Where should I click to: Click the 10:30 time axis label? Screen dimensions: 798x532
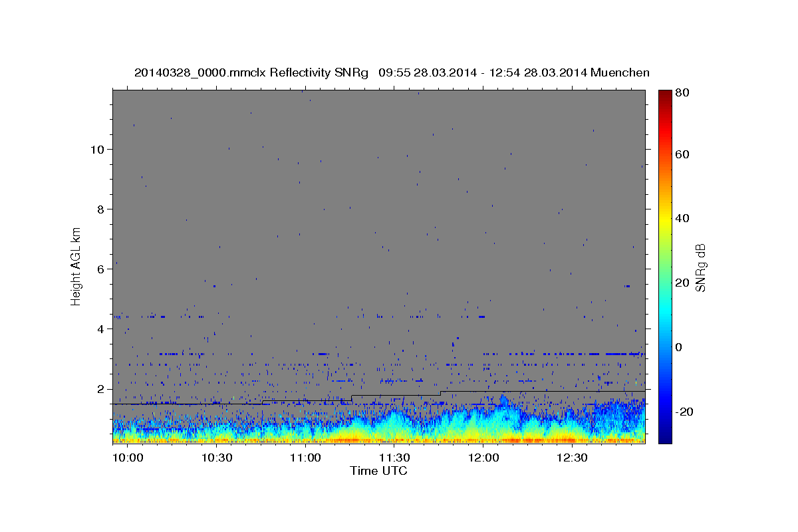216,458
